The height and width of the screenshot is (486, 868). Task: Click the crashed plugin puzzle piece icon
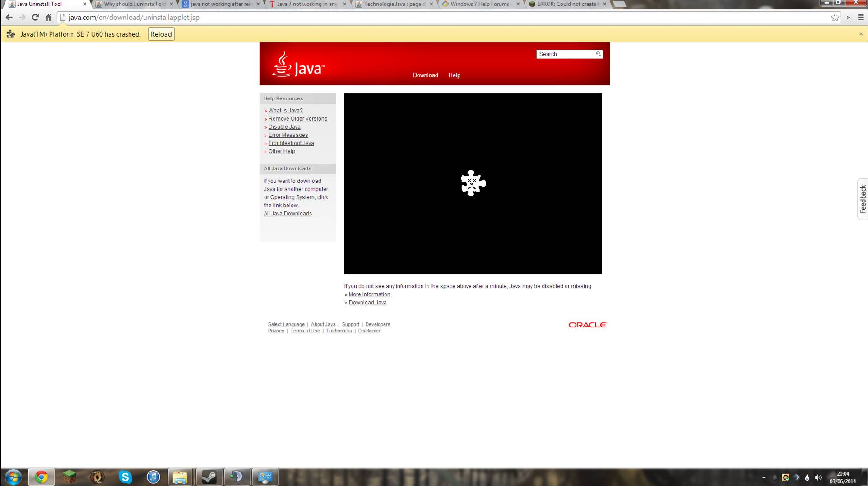[473, 183]
